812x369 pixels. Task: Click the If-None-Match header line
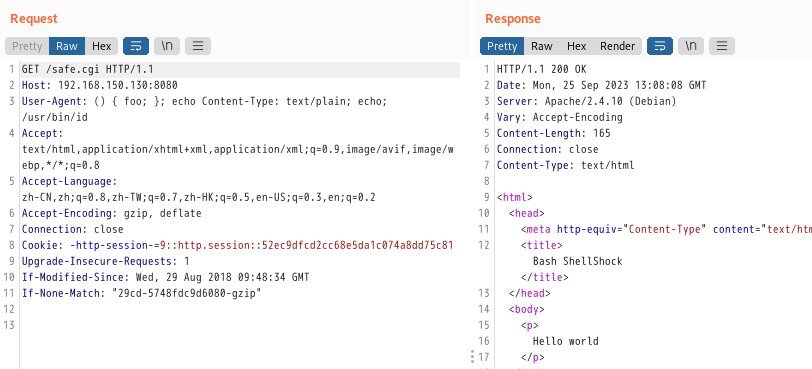point(141,293)
